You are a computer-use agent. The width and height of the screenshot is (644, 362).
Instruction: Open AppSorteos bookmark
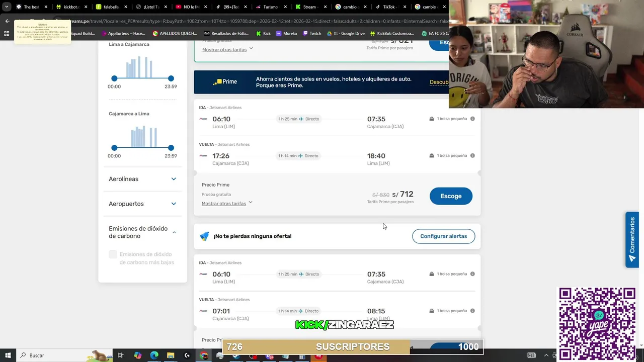click(x=123, y=34)
